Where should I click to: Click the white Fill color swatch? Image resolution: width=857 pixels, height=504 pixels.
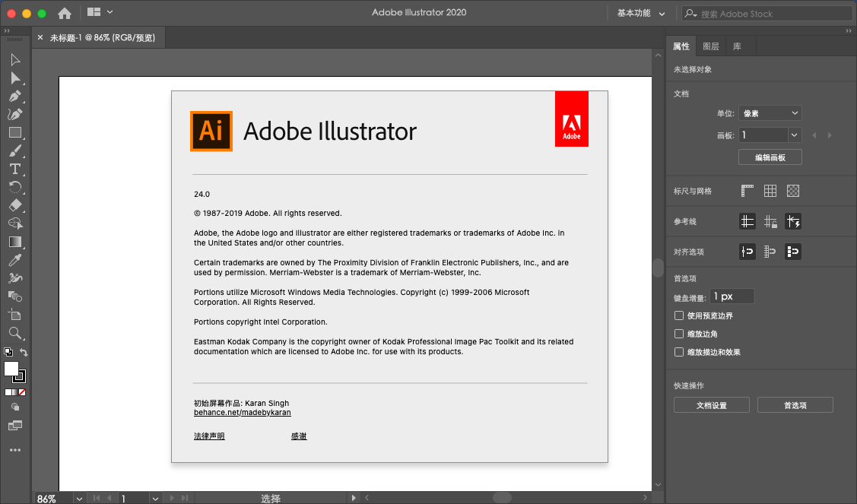[x=11, y=369]
